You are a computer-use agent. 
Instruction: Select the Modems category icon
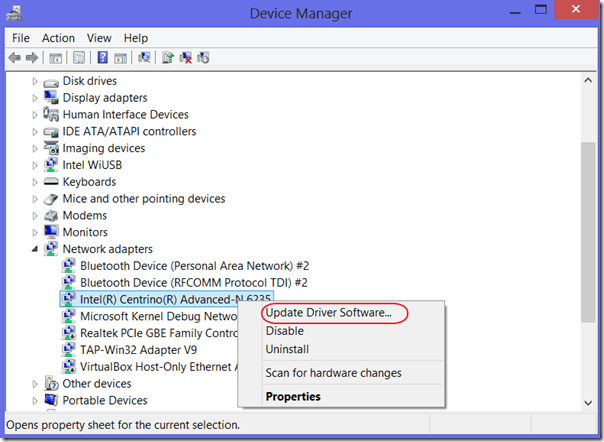tap(51, 215)
